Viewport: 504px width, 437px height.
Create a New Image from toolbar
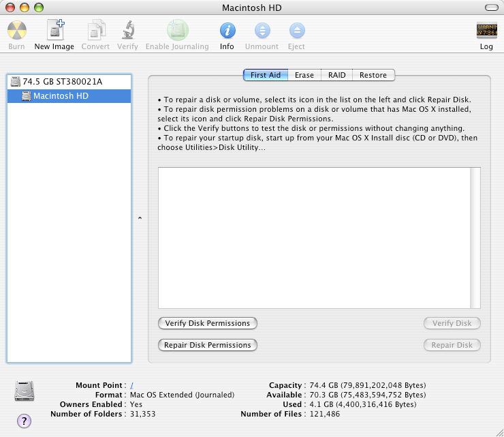click(54, 31)
